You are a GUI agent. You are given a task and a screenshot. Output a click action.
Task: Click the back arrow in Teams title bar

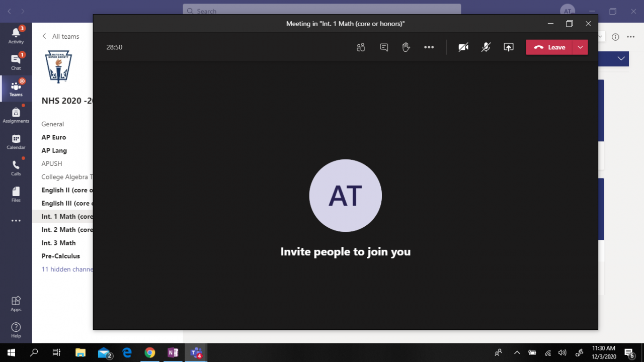point(9,11)
